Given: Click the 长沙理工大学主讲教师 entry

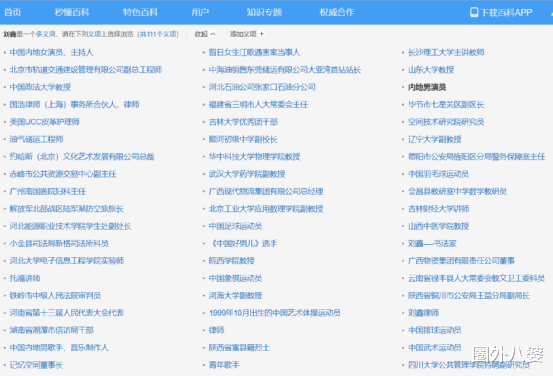Looking at the screenshot, I should [446, 52].
